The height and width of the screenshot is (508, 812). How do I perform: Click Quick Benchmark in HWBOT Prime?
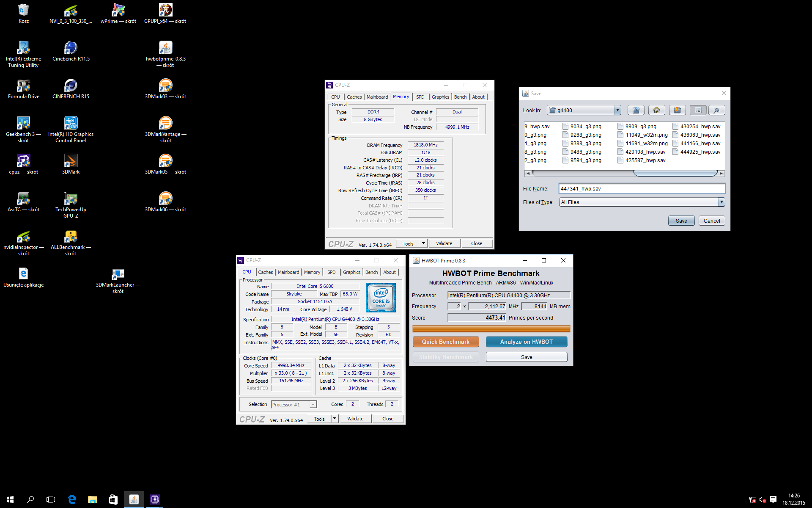pos(446,342)
